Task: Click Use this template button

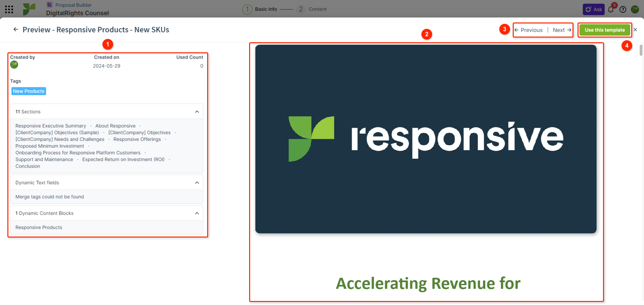Action: tap(605, 30)
